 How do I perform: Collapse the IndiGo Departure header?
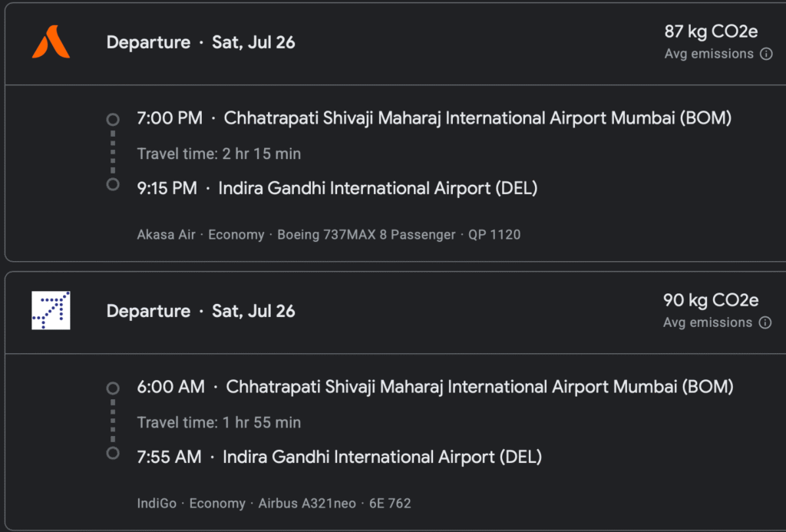pyautogui.click(x=396, y=312)
